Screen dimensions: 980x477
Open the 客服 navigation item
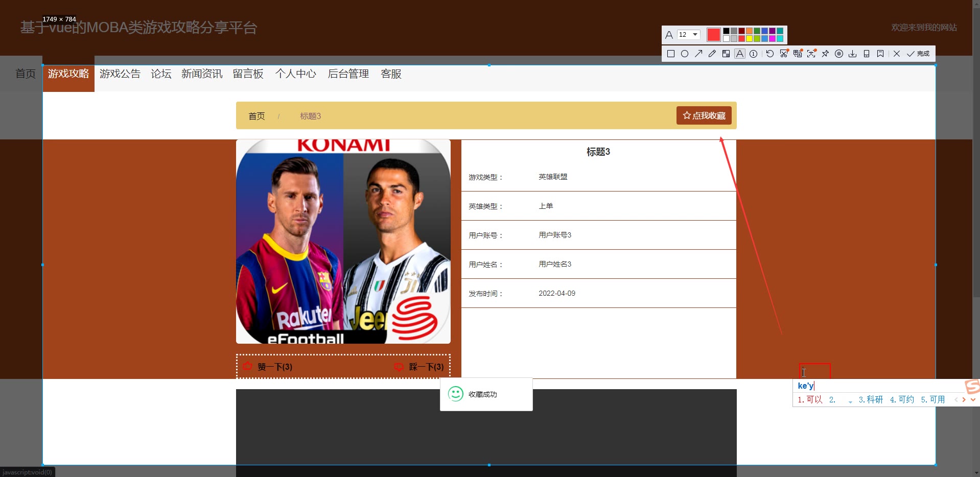tap(391, 74)
